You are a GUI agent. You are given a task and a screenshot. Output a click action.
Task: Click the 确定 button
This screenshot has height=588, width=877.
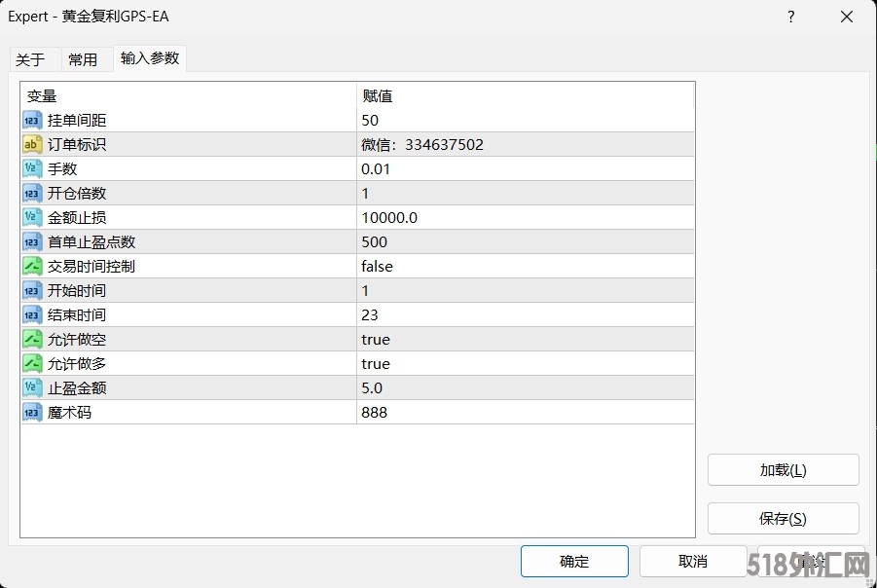574,561
